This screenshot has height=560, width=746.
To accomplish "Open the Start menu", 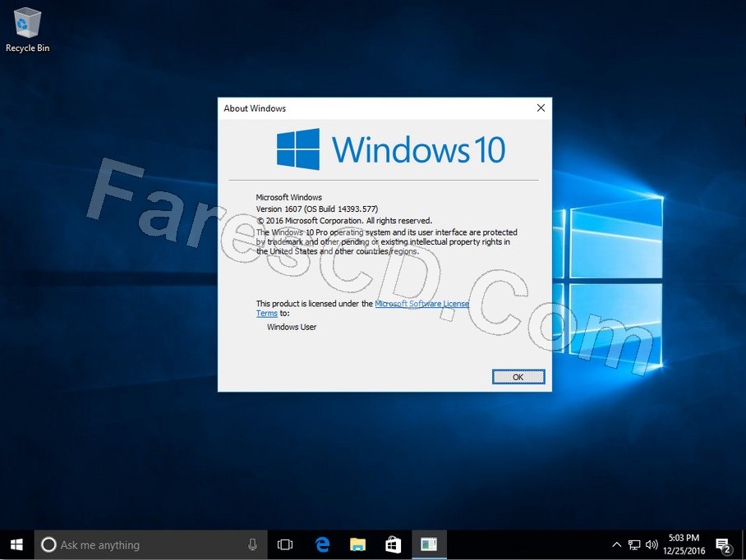I will click(16, 544).
